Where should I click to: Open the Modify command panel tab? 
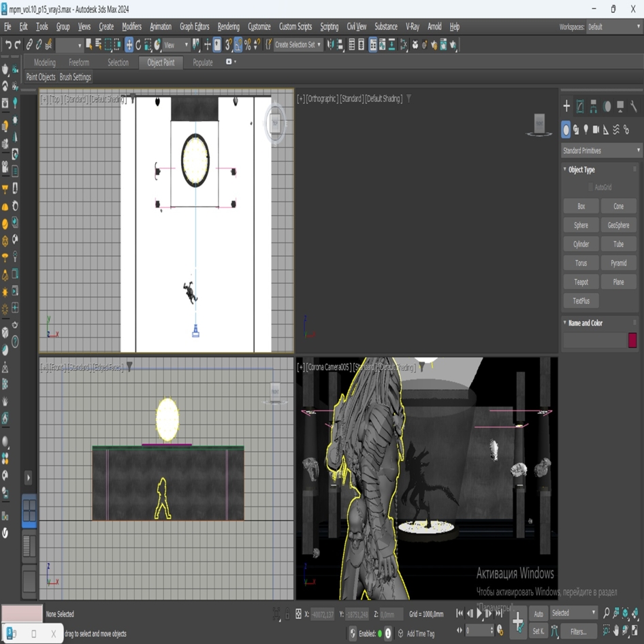coord(580,106)
